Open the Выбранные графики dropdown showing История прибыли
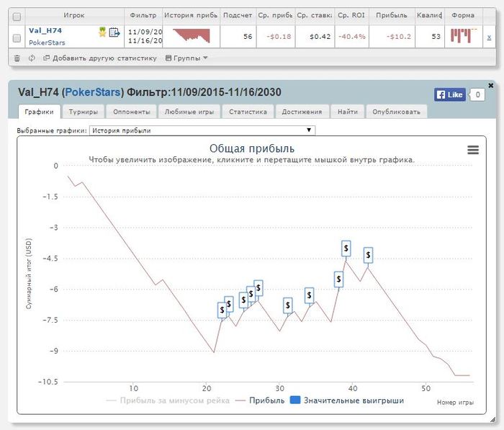This screenshot has width=504, height=430. [202, 130]
